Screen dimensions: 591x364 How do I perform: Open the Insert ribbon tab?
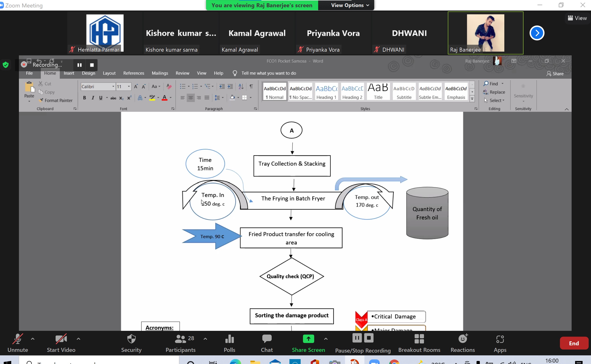pos(69,73)
